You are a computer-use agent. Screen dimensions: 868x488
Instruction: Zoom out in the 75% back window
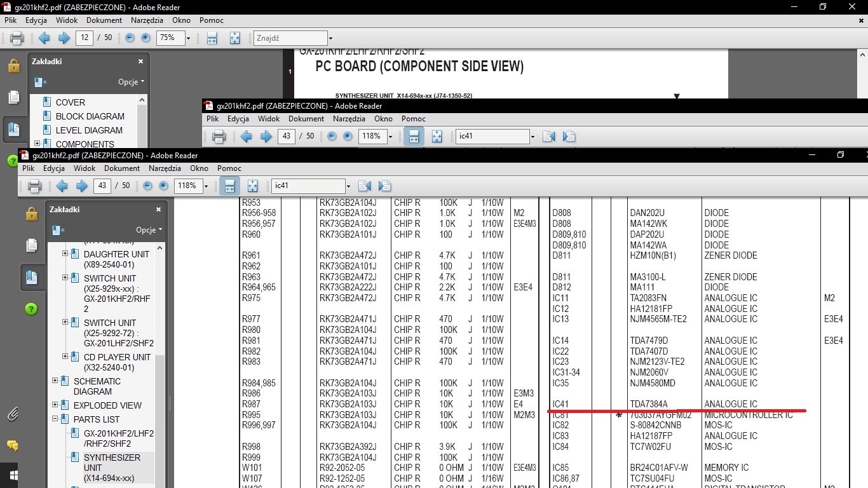pyautogui.click(x=130, y=38)
